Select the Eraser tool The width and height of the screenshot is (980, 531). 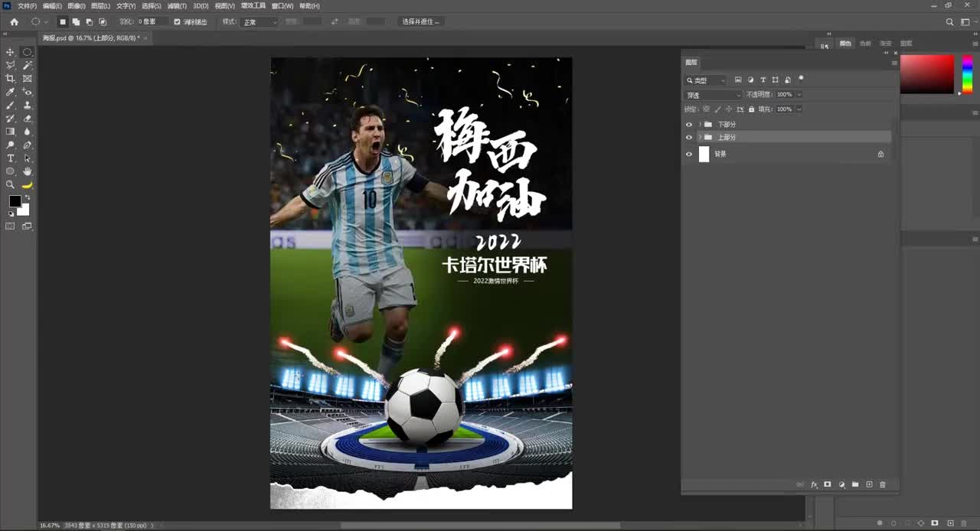(28, 118)
